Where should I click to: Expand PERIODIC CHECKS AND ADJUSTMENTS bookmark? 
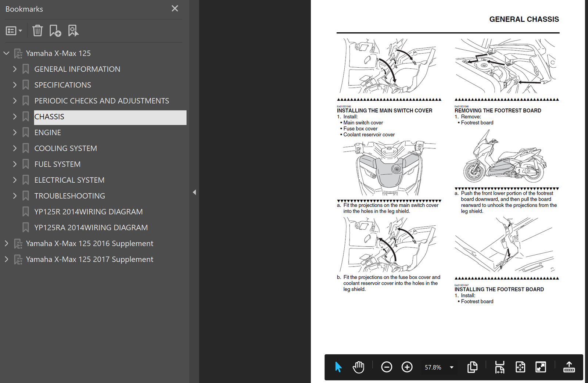pyautogui.click(x=15, y=101)
